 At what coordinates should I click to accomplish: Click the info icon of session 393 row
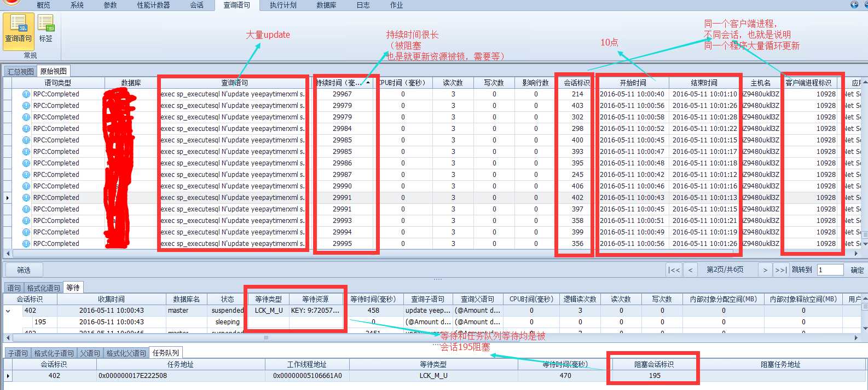(26, 152)
